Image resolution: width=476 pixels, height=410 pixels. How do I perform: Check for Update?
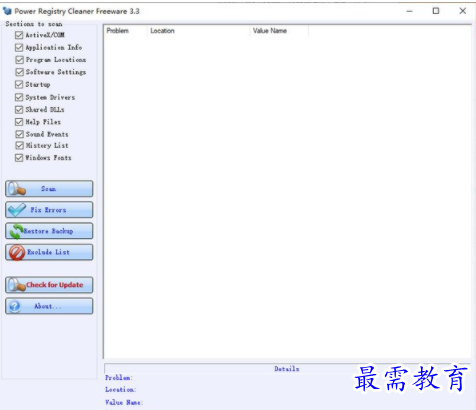point(49,285)
